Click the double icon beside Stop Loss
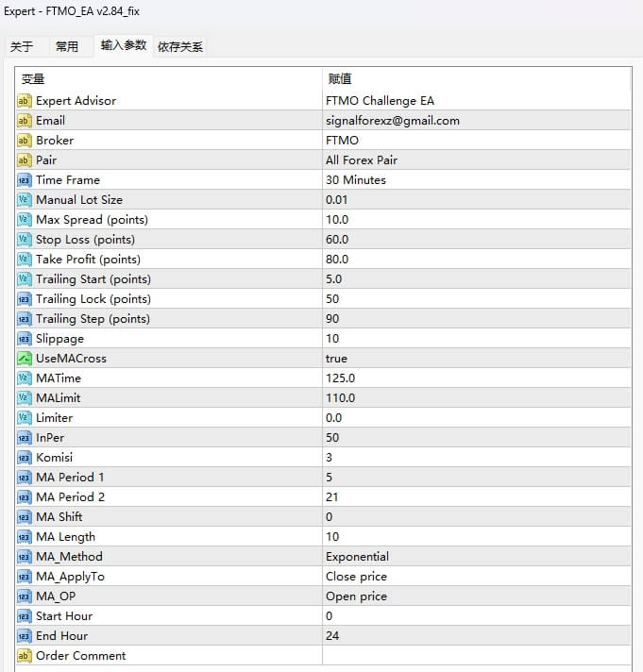The image size is (643, 672). [x=24, y=239]
